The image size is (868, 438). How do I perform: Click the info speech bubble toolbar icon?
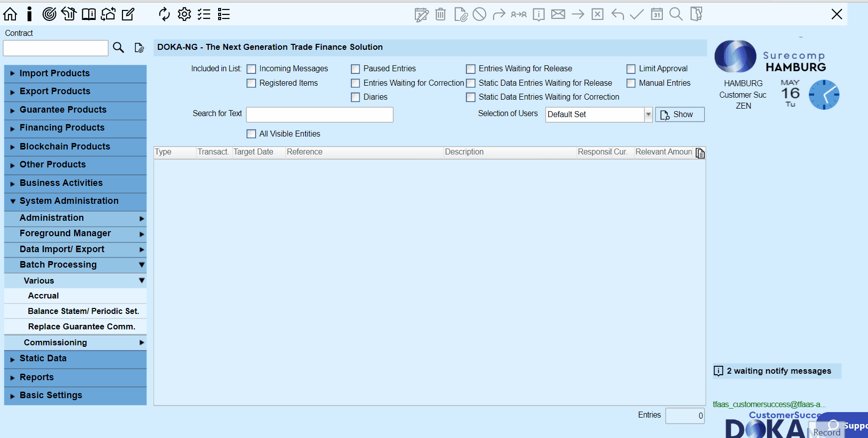click(538, 14)
